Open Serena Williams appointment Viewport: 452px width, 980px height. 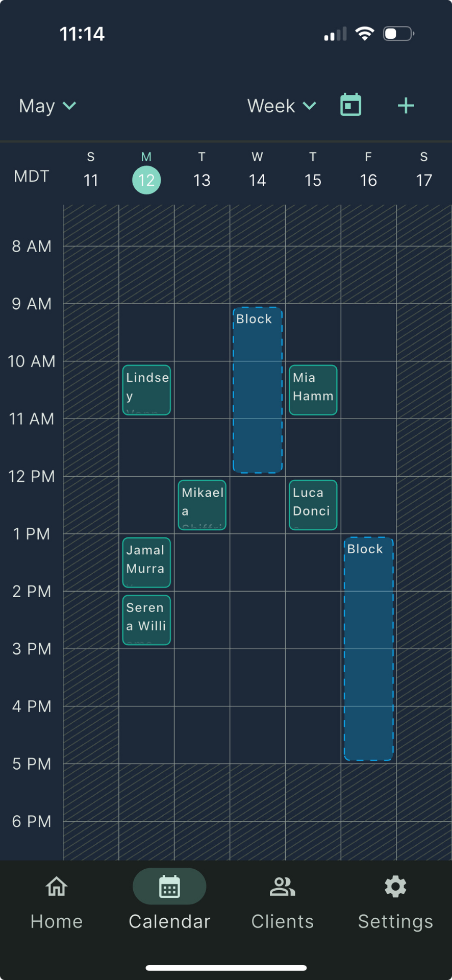tap(146, 620)
